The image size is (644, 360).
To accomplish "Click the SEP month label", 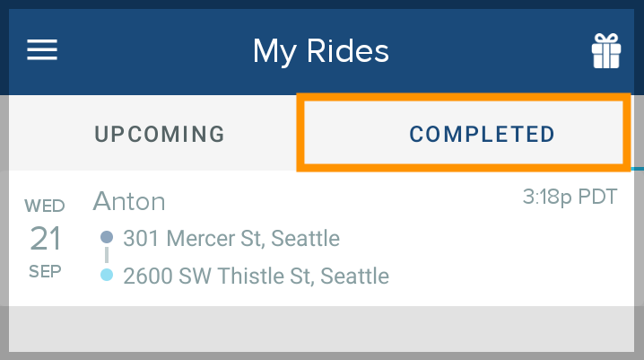I will tap(45, 271).
